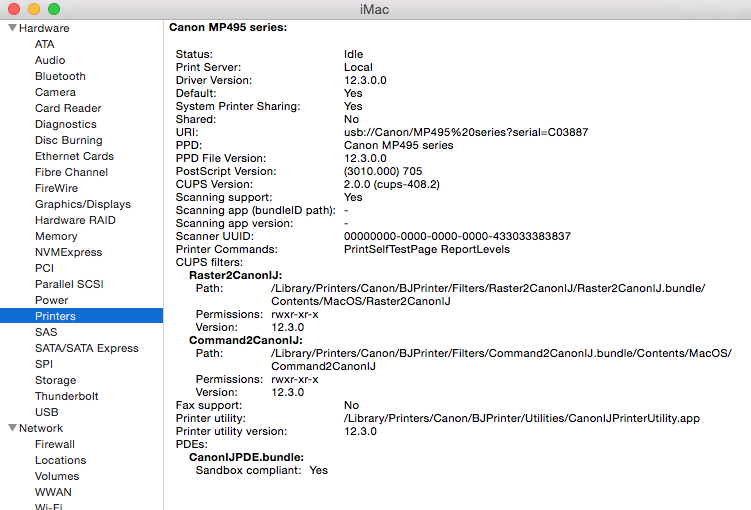Click the Printer utility path value
Image resolution: width=751 pixels, height=510 pixels.
522,419
